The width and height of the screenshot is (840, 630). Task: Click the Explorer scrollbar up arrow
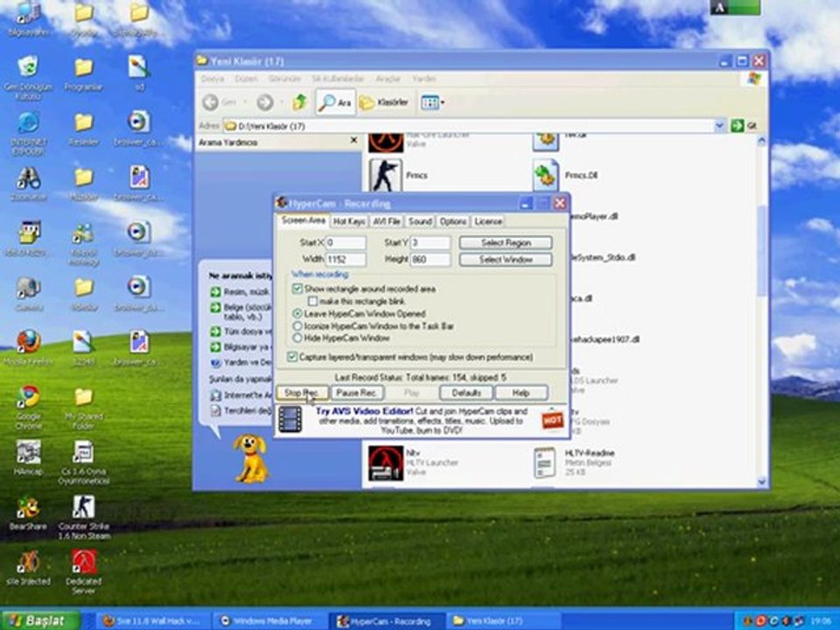(x=762, y=141)
